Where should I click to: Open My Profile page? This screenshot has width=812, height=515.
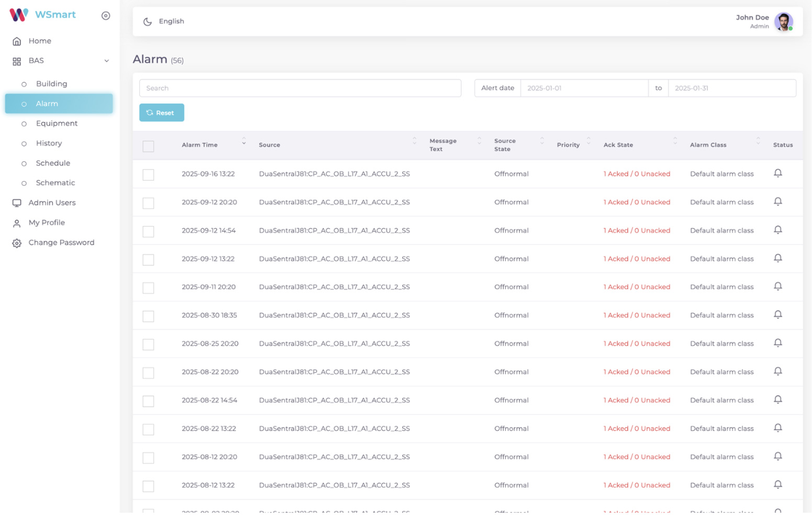click(47, 223)
